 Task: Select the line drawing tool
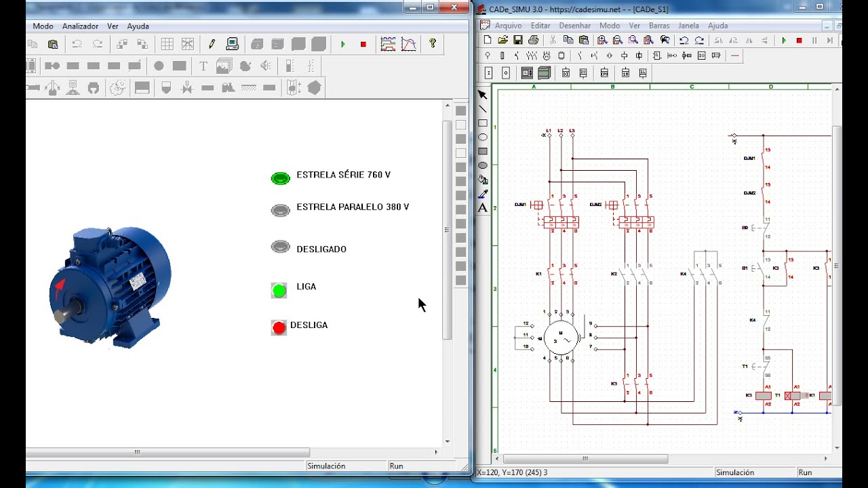tap(483, 109)
